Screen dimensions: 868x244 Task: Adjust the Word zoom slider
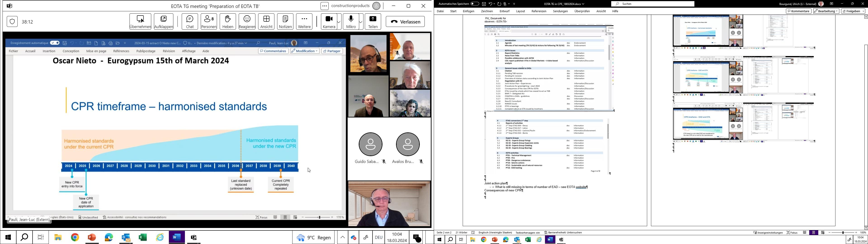tap(843, 232)
